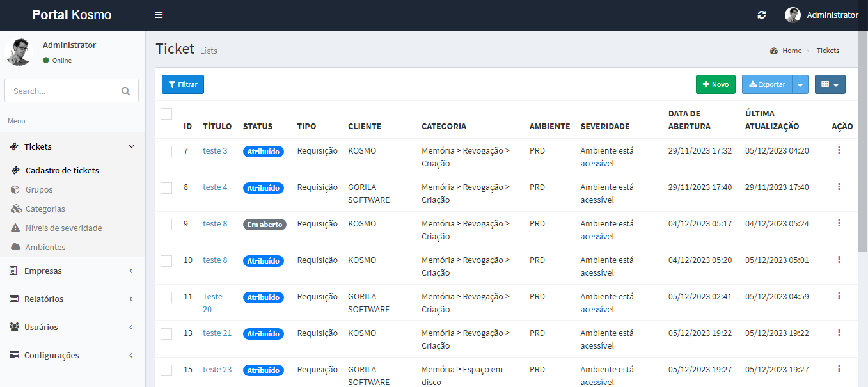Check the checkbox for ticket ID 13
868x387 pixels.
166,334
